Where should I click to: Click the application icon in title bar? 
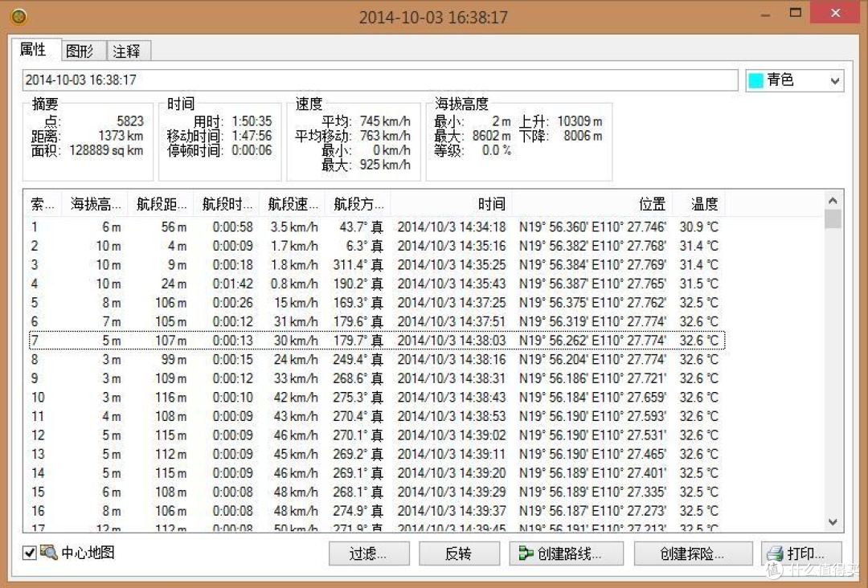click(18, 17)
